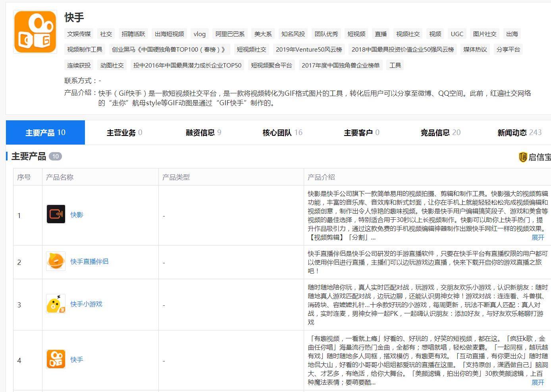Click the 短视频 tag
The height and width of the screenshot is (392, 551).
click(356, 34)
